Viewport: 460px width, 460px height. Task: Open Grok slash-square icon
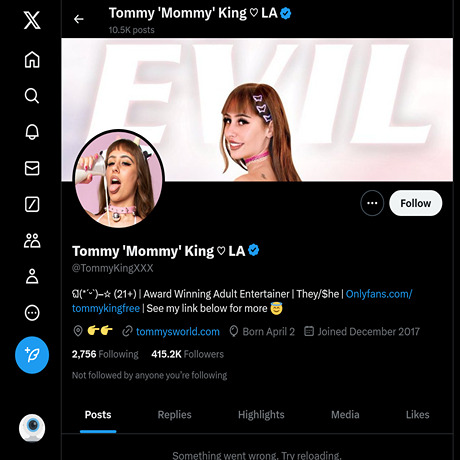tap(32, 204)
